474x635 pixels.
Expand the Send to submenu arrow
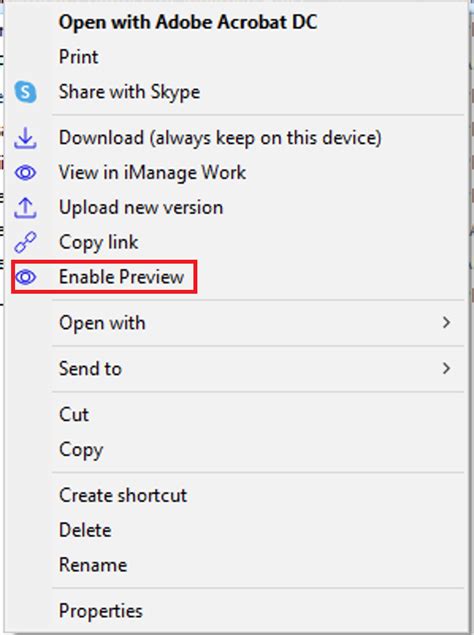click(446, 369)
